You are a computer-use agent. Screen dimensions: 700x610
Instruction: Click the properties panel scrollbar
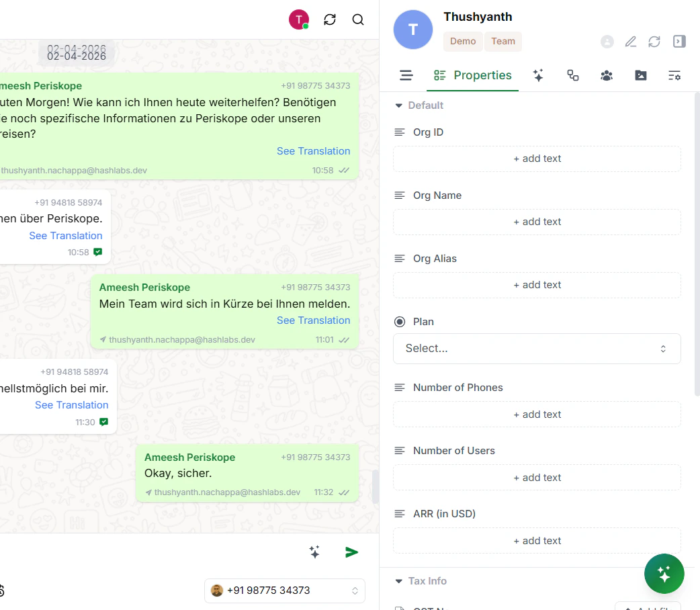click(x=697, y=244)
